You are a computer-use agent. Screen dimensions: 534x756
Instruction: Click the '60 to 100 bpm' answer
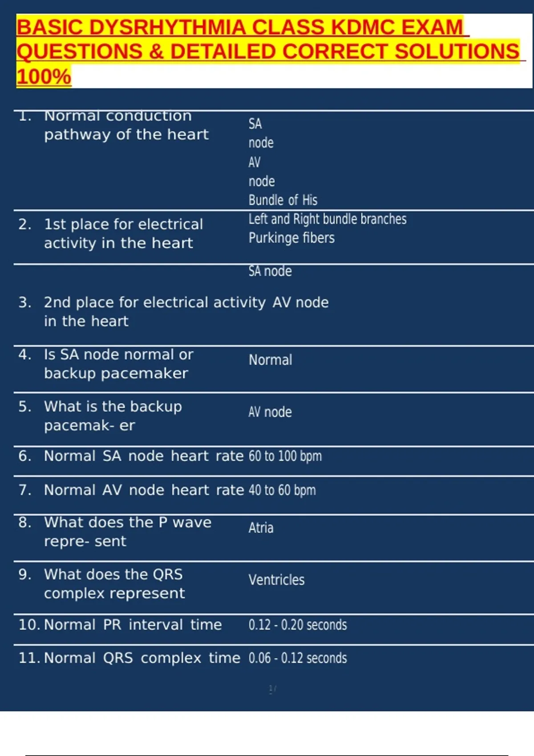[285, 456]
